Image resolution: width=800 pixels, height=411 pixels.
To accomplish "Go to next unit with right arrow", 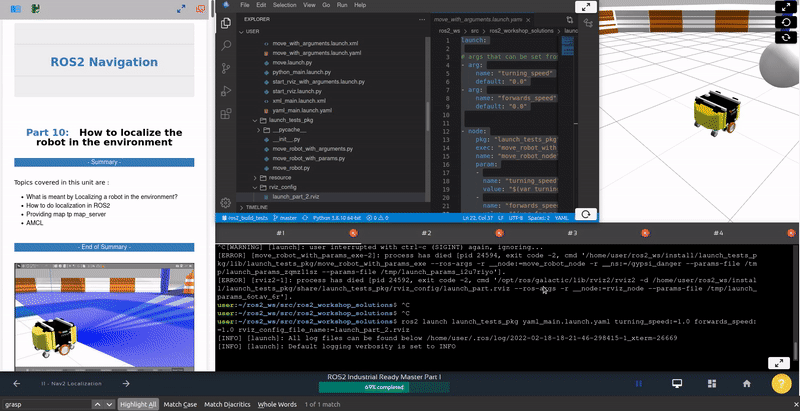I will pos(126,383).
